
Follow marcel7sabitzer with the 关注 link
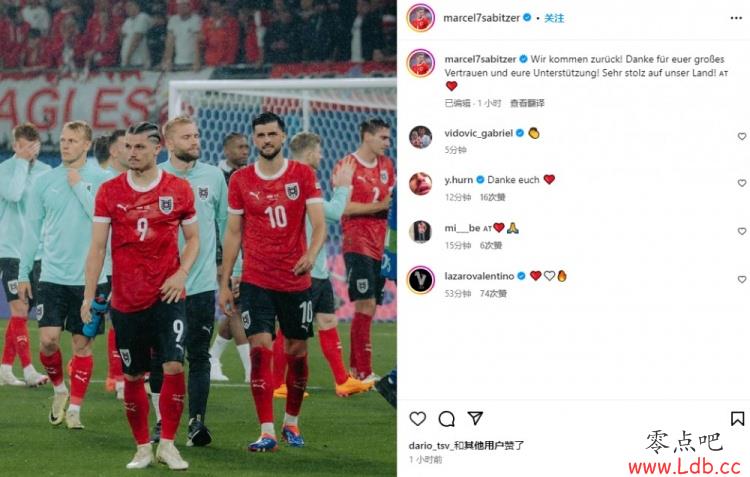(x=554, y=18)
